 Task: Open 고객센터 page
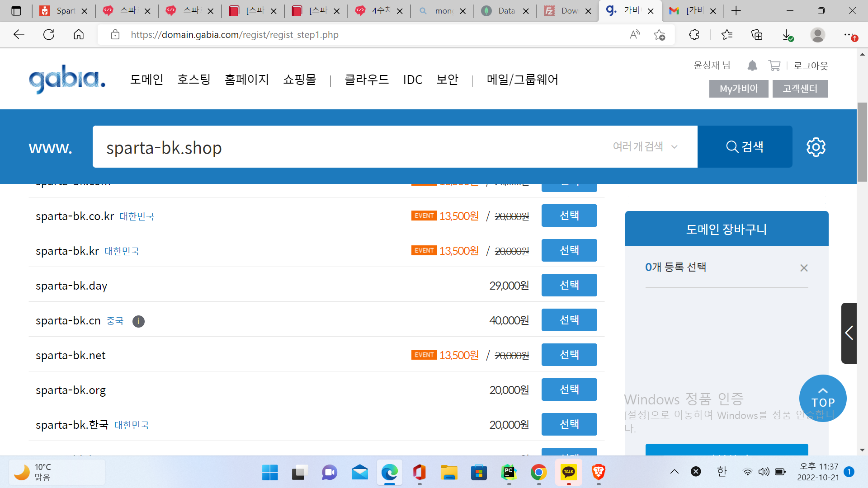[800, 89]
